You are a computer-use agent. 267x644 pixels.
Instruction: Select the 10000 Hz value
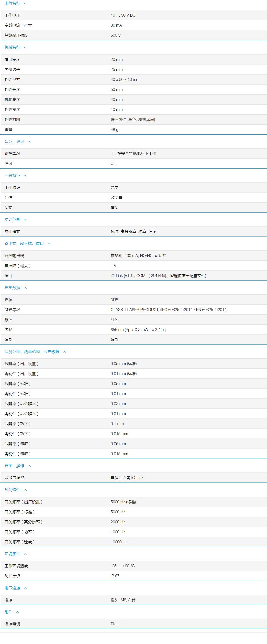pyautogui.click(x=119, y=542)
